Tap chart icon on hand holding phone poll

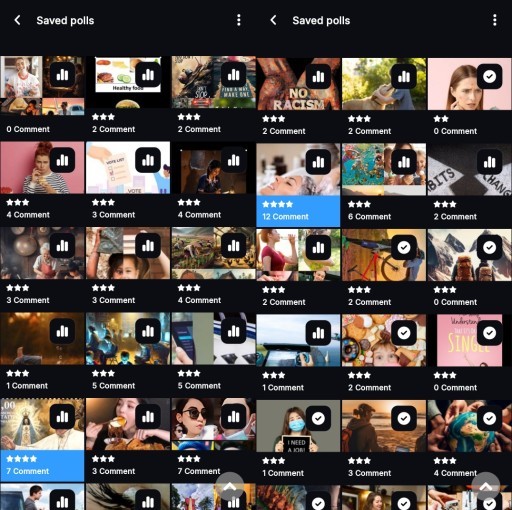click(x=233, y=331)
